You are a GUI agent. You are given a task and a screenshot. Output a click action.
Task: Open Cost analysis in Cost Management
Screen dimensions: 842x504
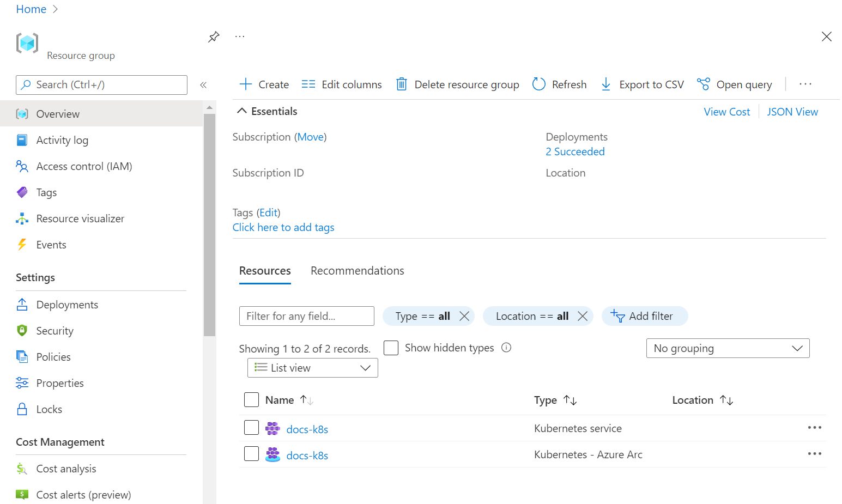(x=66, y=469)
